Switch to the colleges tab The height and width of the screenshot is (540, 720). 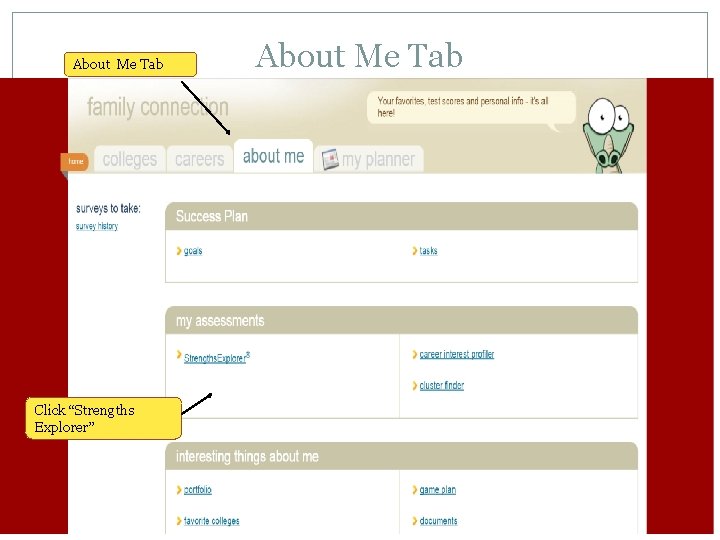[129, 159]
